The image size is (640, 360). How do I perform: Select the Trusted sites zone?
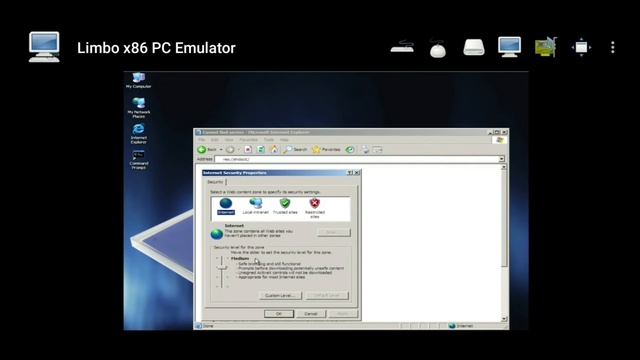tap(285, 206)
